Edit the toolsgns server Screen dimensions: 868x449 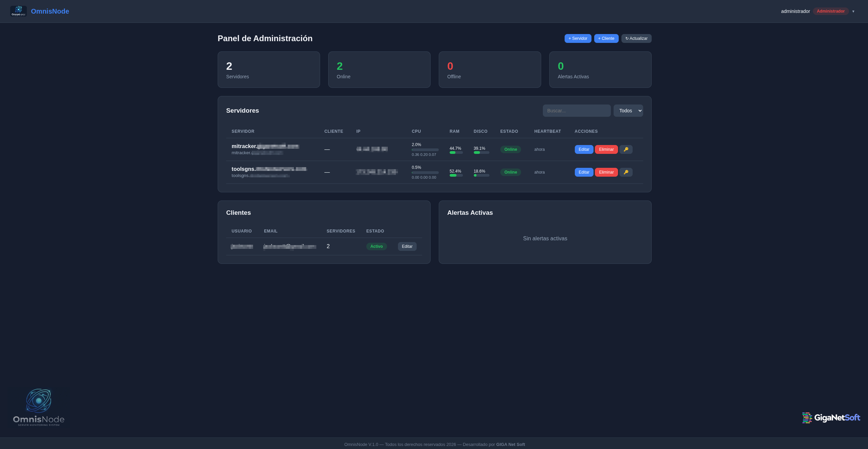(x=584, y=172)
